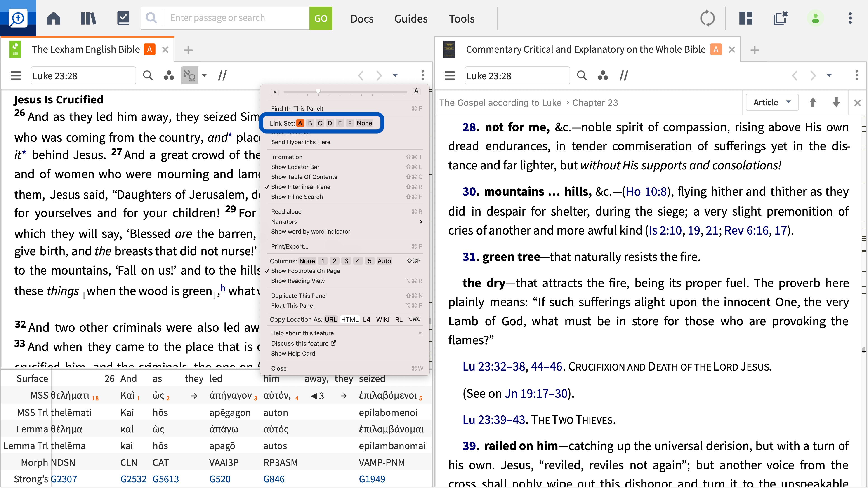868x488 pixels.
Task: Open Commentary history dropdown arrow
Action: (x=829, y=75)
